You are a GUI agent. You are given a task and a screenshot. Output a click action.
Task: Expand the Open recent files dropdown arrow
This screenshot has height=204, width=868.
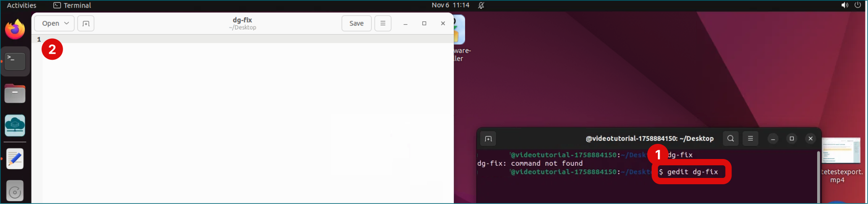click(x=66, y=24)
